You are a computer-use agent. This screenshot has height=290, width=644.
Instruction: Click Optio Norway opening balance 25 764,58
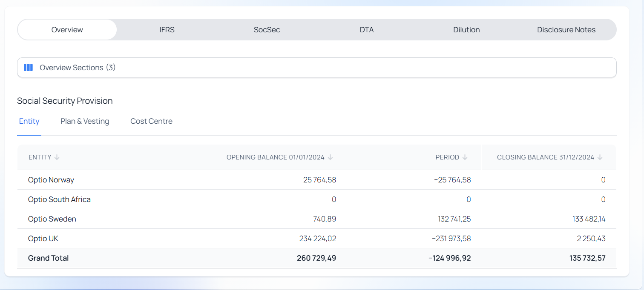click(319, 180)
